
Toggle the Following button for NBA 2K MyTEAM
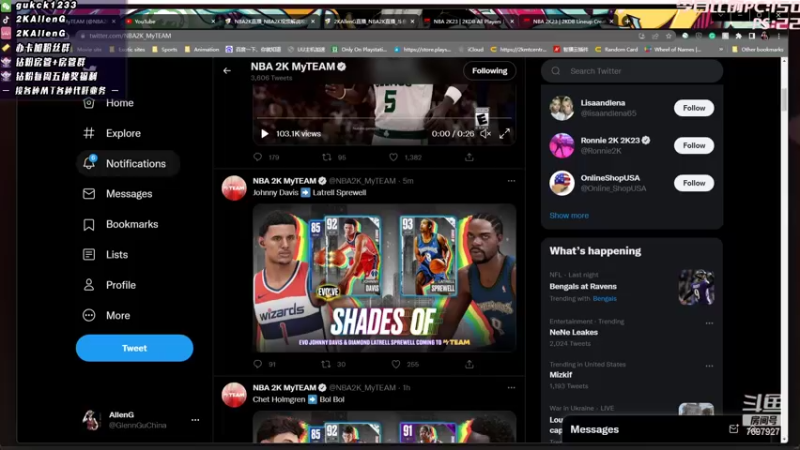coord(489,71)
